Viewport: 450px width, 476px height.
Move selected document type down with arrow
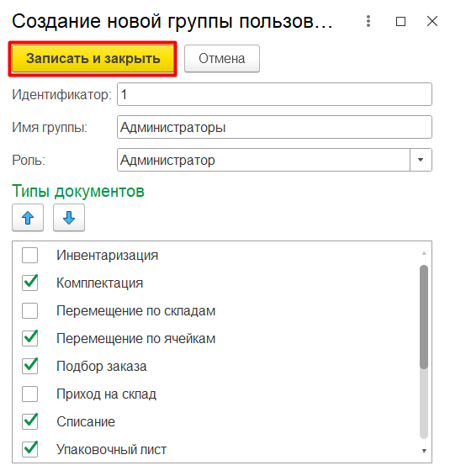(69, 218)
